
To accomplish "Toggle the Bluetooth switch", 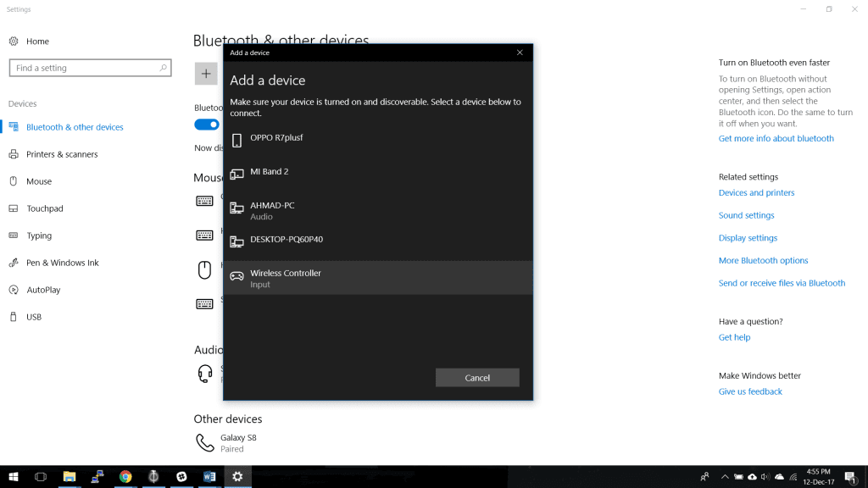I will tap(207, 125).
